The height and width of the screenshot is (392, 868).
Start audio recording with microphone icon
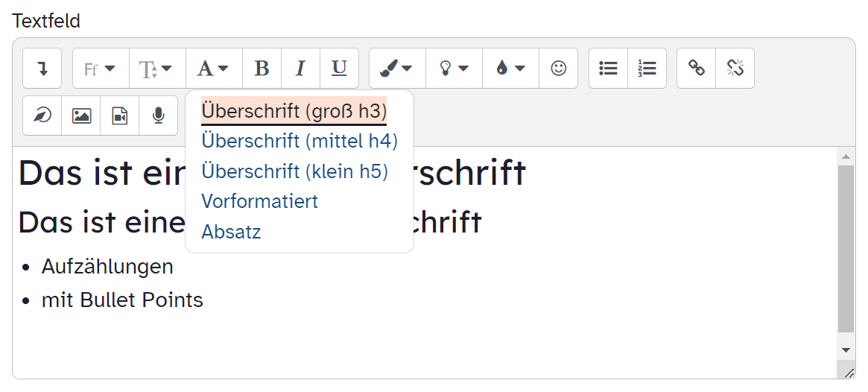click(158, 116)
